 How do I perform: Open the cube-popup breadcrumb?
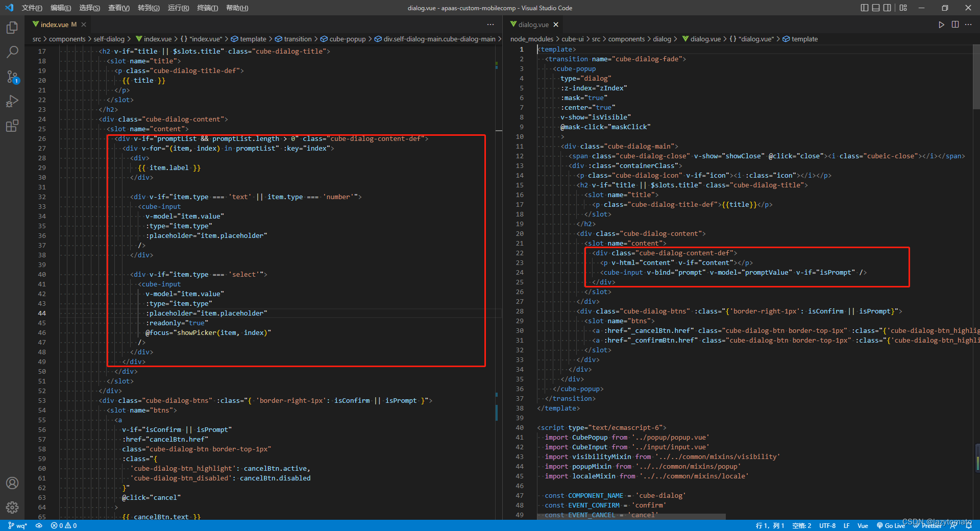coord(343,39)
